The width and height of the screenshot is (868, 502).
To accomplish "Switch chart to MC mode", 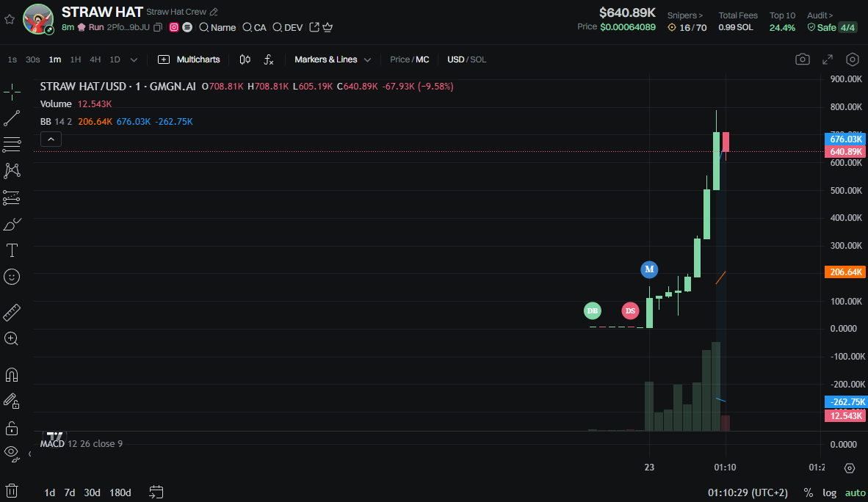I will [x=422, y=59].
